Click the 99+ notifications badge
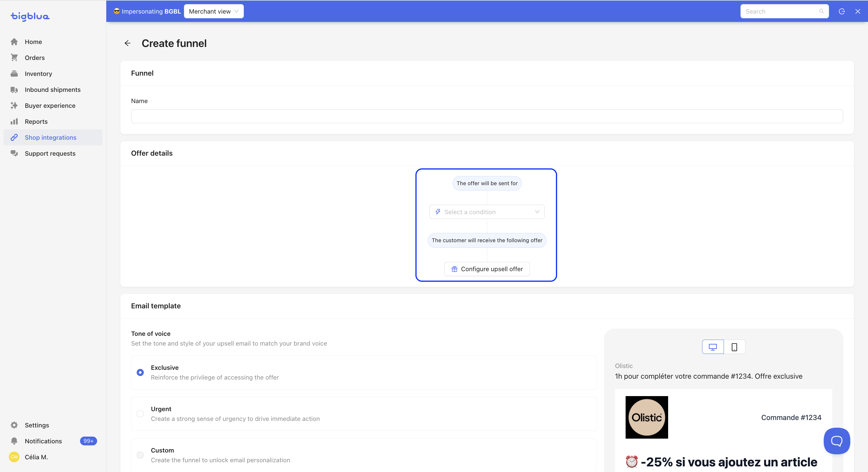The height and width of the screenshot is (472, 868). 88,441
